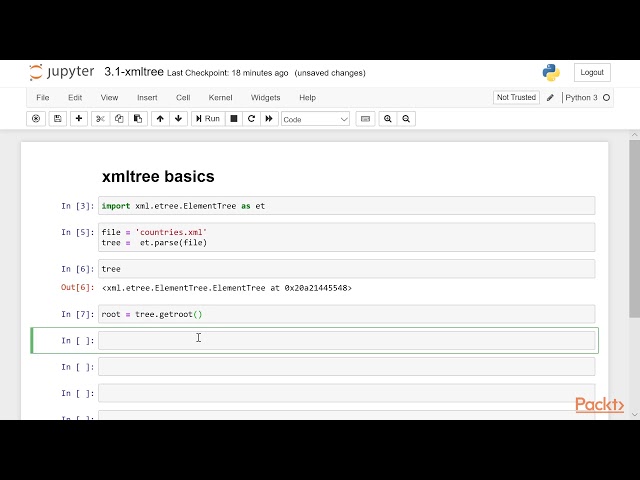Screen dimensions: 640x480
Task: Open the Insert menu
Action: point(147,98)
